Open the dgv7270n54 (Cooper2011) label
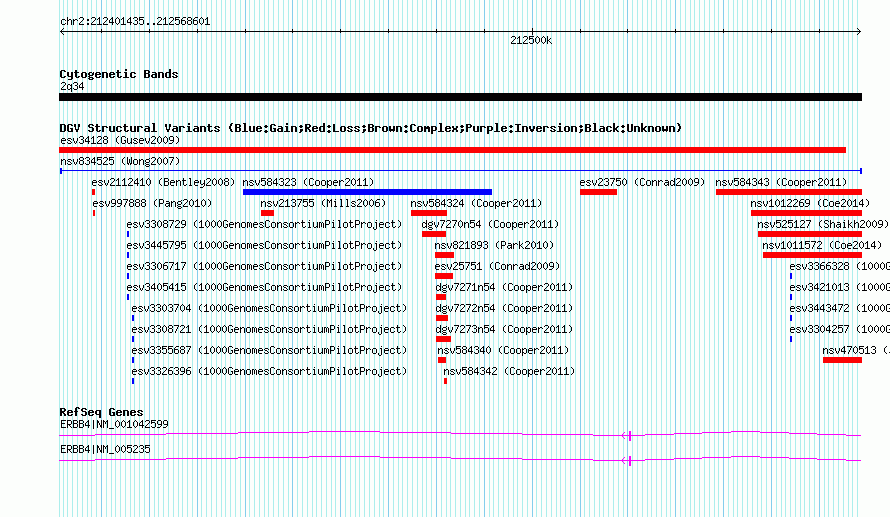The height and width of the screenshot is (517, 890). click(490, 224)
